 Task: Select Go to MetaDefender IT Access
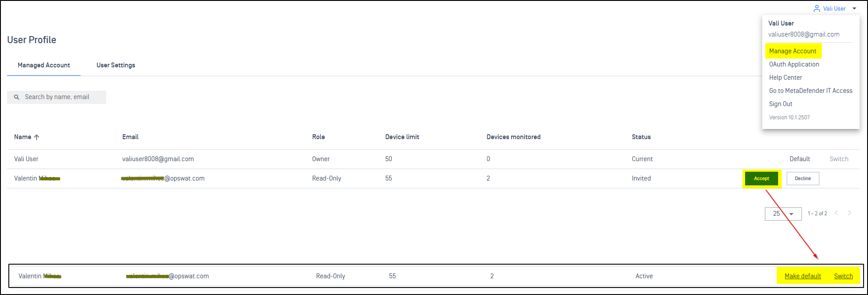click(x=810, y=91)
